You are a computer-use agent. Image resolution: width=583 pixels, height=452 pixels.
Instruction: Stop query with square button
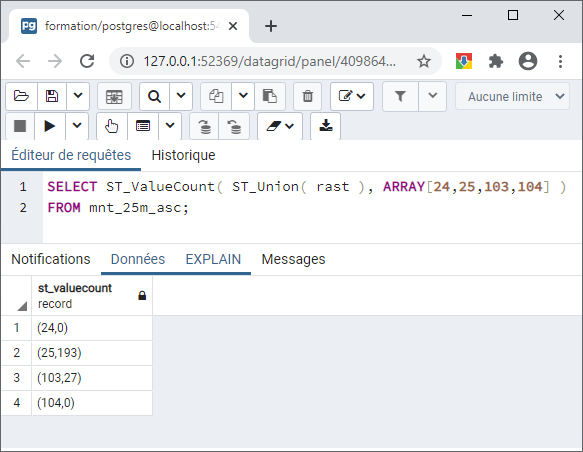[x=20, y=126]
